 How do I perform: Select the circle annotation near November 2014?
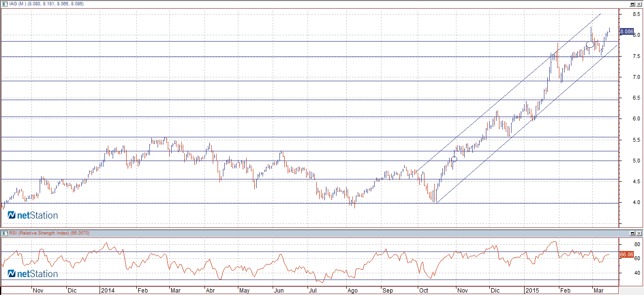coord(454,159)
